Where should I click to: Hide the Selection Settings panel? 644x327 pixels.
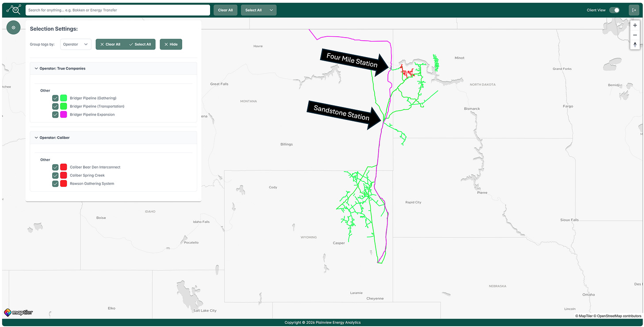click(x=171, y=44)
